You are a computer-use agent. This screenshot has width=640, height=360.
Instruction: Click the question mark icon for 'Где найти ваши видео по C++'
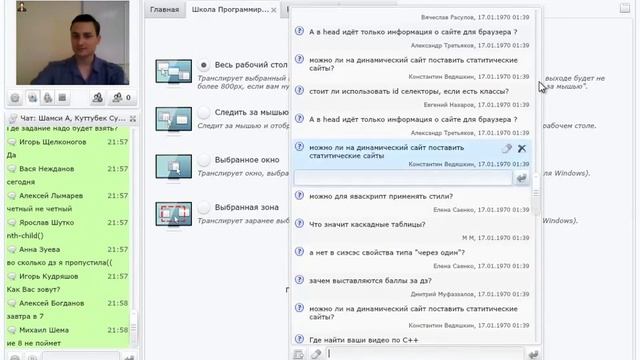coord(299,339)
